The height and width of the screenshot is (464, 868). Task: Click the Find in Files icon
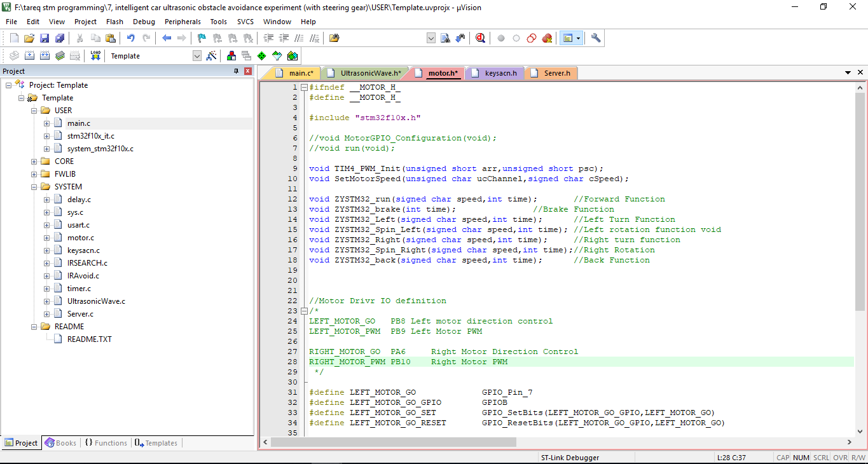(334, 38)
